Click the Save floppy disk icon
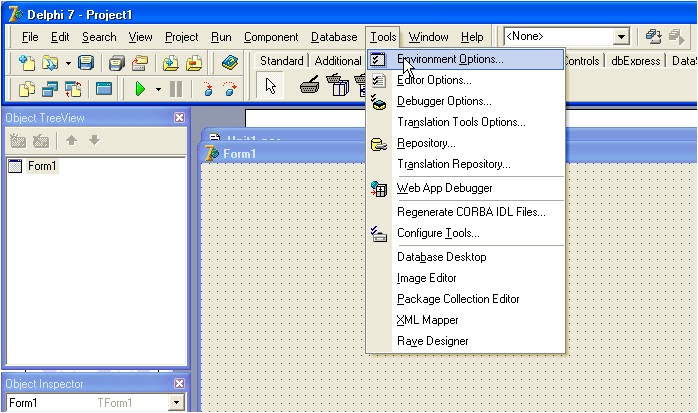This screenshot has height=413, width=698. click(86, 63)
